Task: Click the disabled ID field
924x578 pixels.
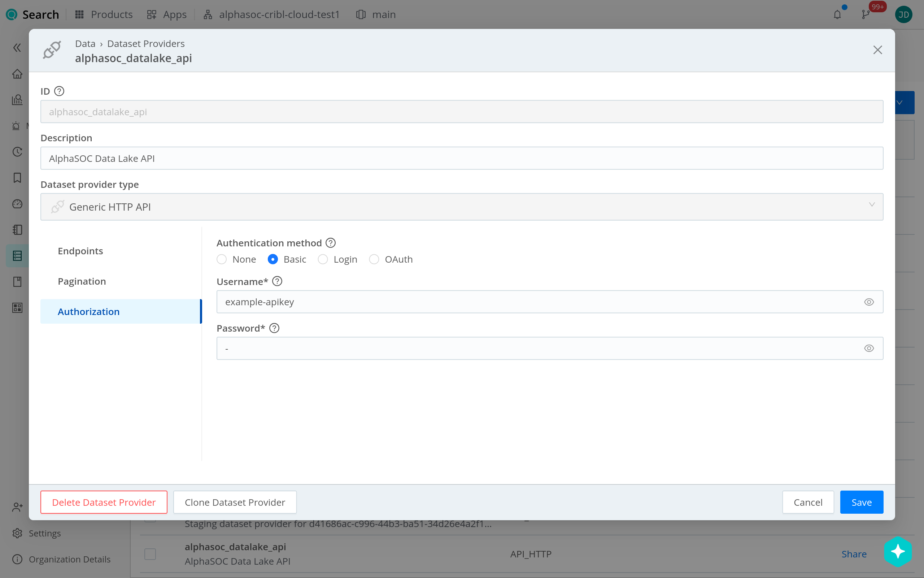Action: pos(462,112)
